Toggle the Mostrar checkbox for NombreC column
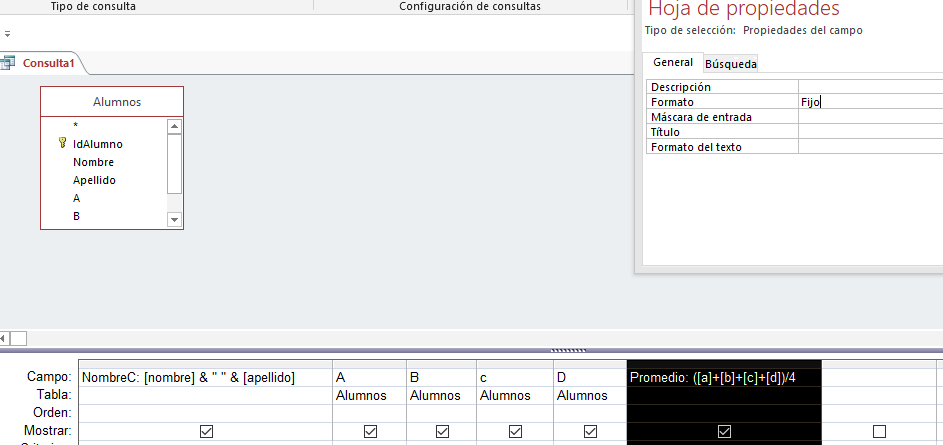Image resolution: width=943 pixels, height=445 pixels. coord(206,431)
